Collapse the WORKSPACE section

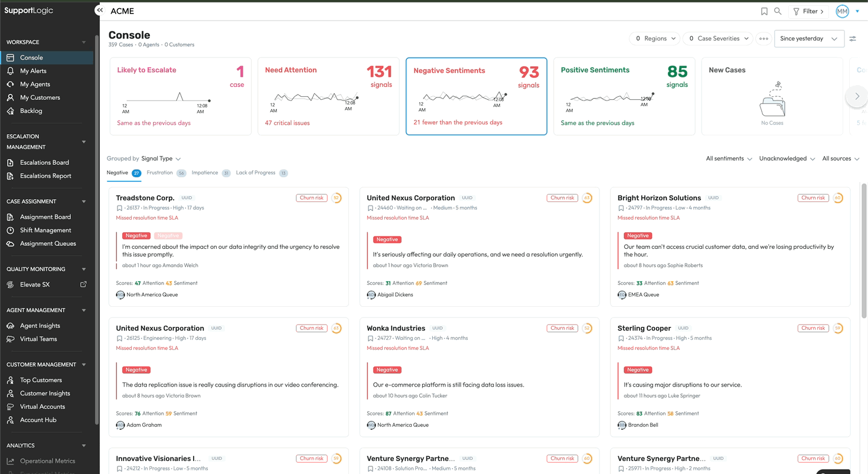pyautogui.click(x=83, y=43)
